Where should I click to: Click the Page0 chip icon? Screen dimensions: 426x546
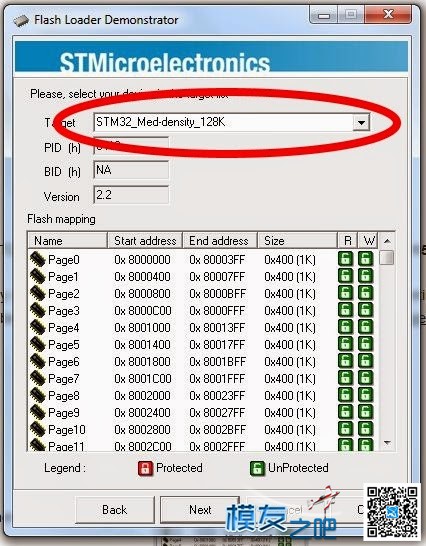[37, 259]
